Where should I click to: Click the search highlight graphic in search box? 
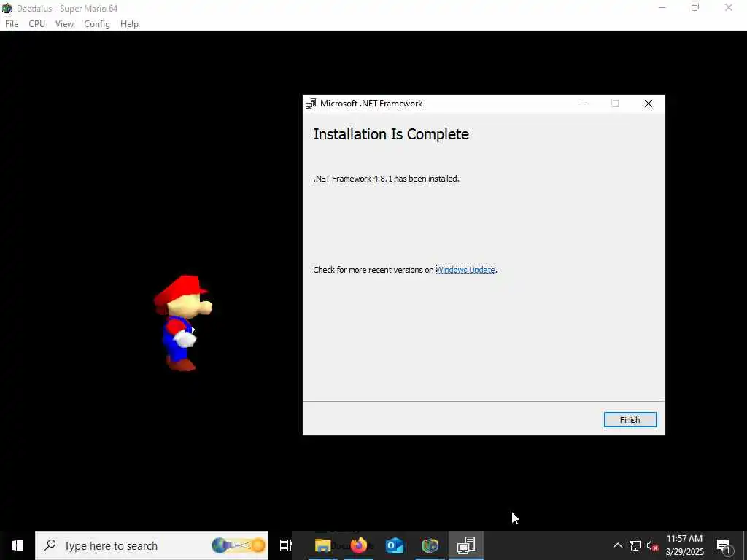pos(239,545)
